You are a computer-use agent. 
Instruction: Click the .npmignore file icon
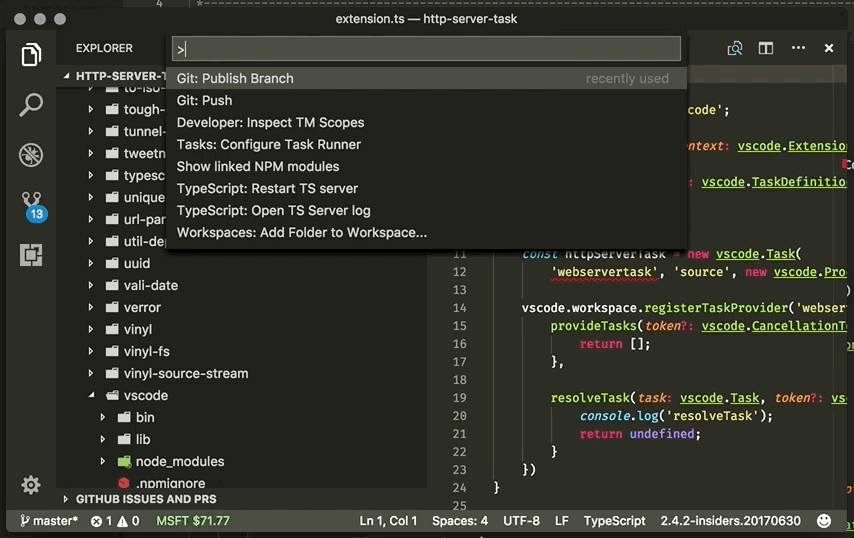click(x=124, y=483)
